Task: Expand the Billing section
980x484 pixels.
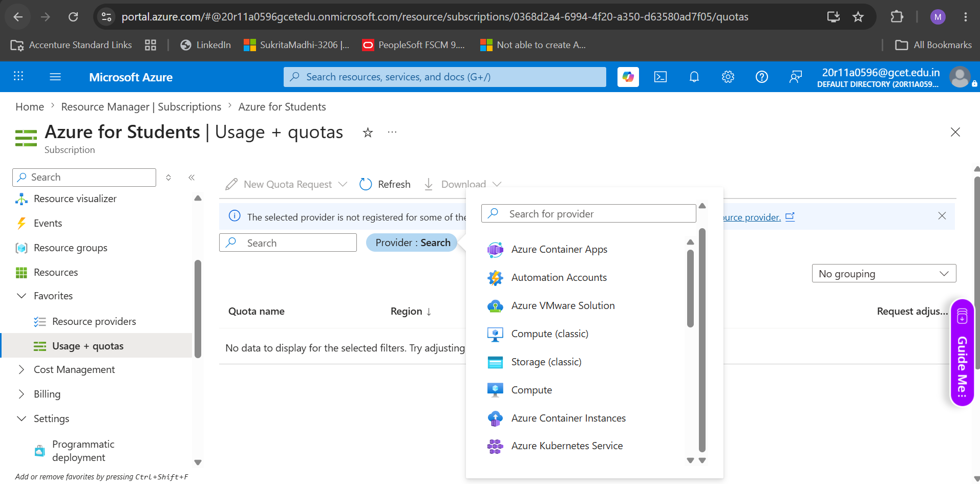Action: tap(22, 394)
